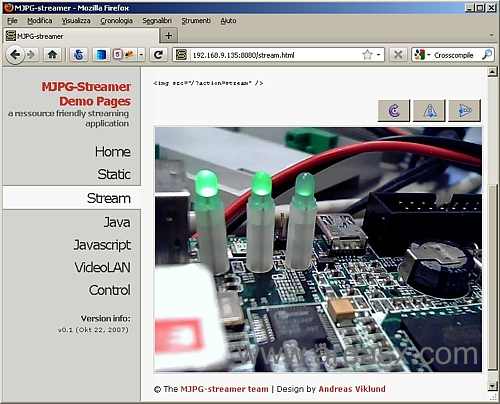
Task: Open the Cronologia menu
Action: coord(116,21)
